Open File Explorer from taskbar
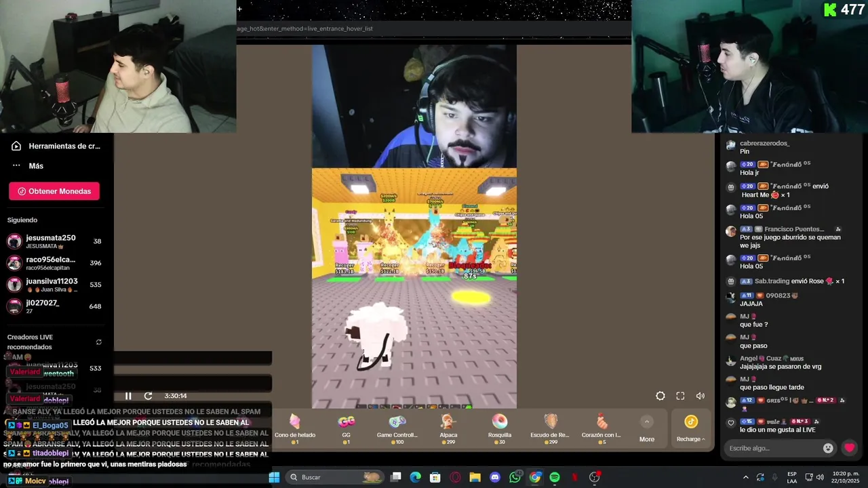868x488 pixels. pyautogui.click(x=475, y=477)
